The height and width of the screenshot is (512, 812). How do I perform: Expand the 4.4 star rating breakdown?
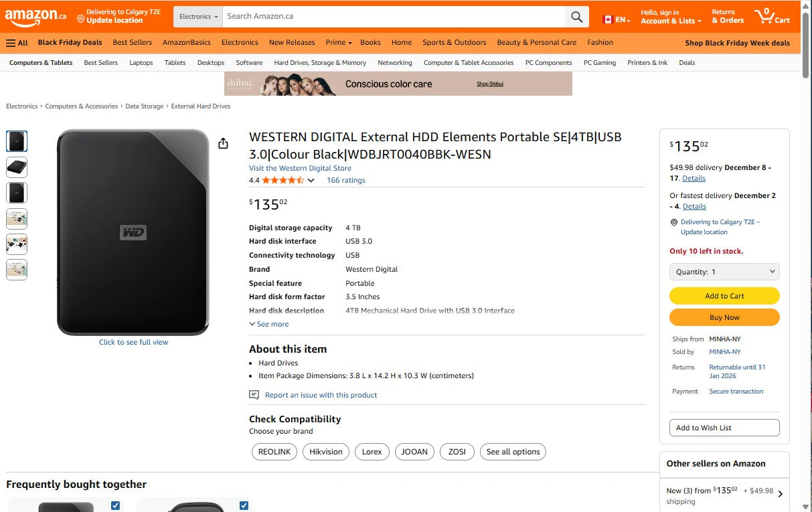point(310,180)
